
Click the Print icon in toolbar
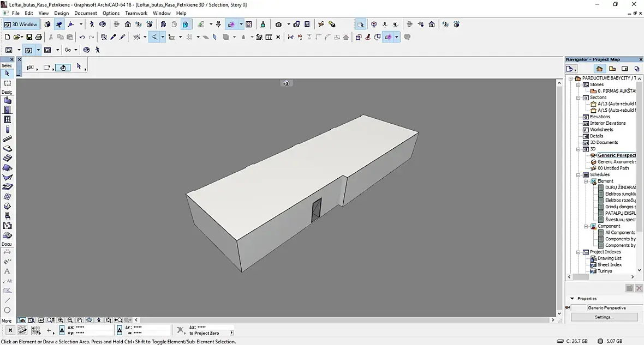(x=39, y=37)
